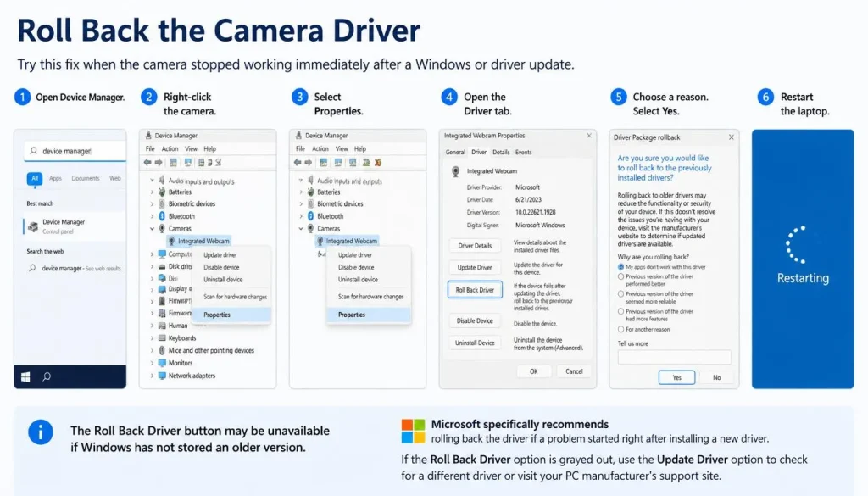Click the 'device manager' search input box

point(75,151)
